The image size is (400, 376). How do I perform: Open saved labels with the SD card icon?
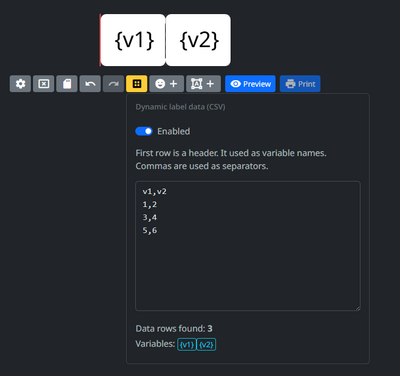[67, 84]
